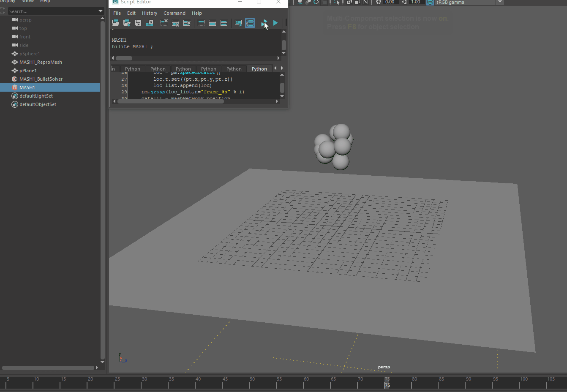
Task: Click Save Script to Shelf icon
Action: coord(150,23)
